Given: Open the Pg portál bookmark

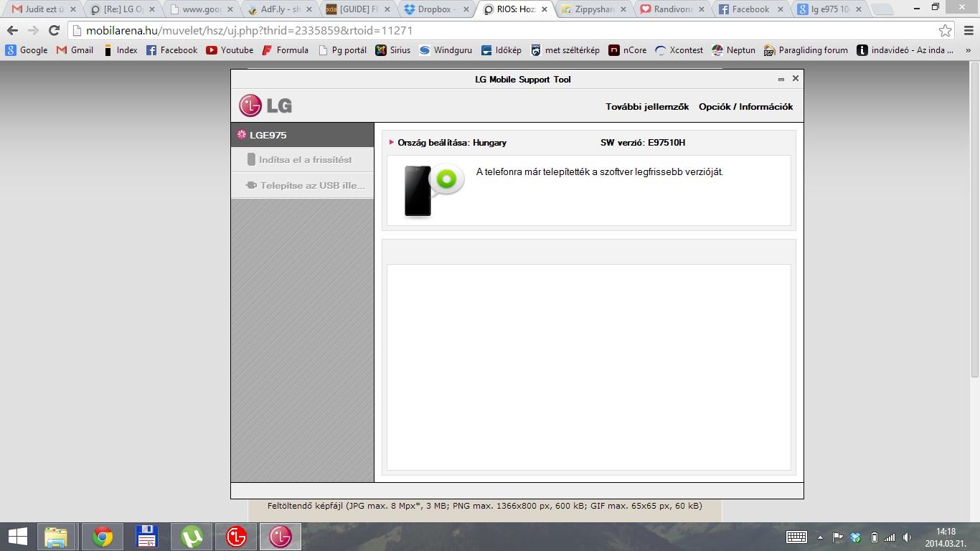Looking at the screenshot, I should click(343, 50).
